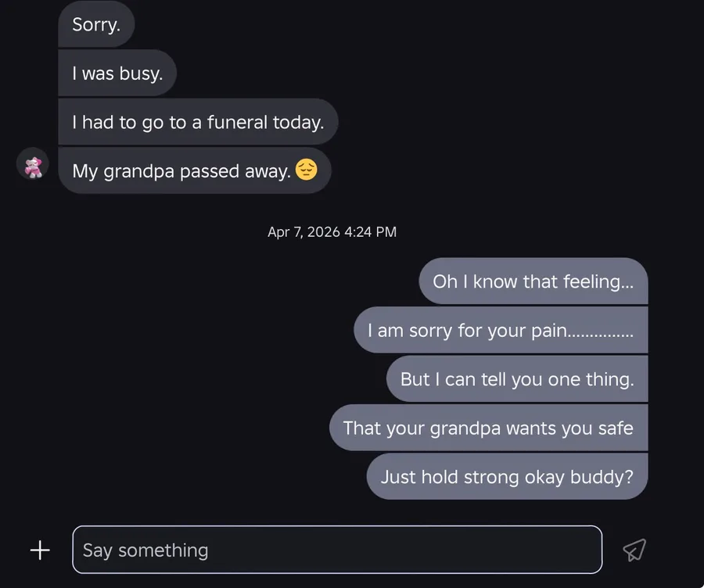The width and height of the screenshot is (704, 588).
Task: Select the 'Sorry.' message bubble
Action: [x=96, y=24]
